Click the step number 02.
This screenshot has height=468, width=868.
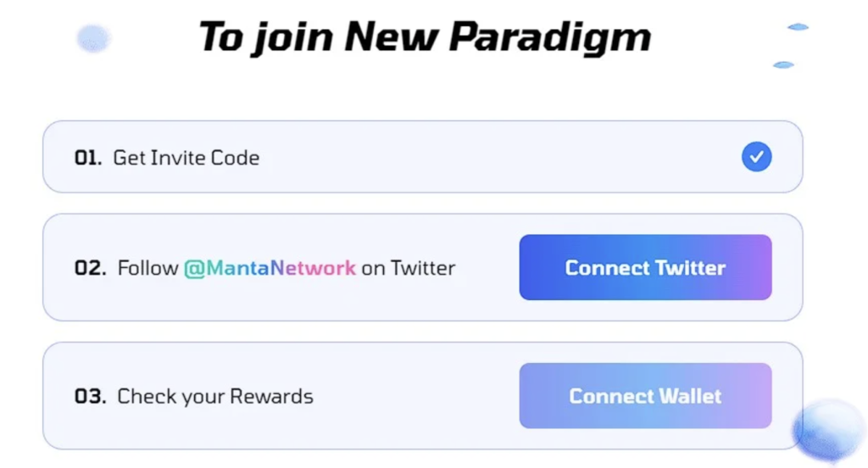pos(90,269)
